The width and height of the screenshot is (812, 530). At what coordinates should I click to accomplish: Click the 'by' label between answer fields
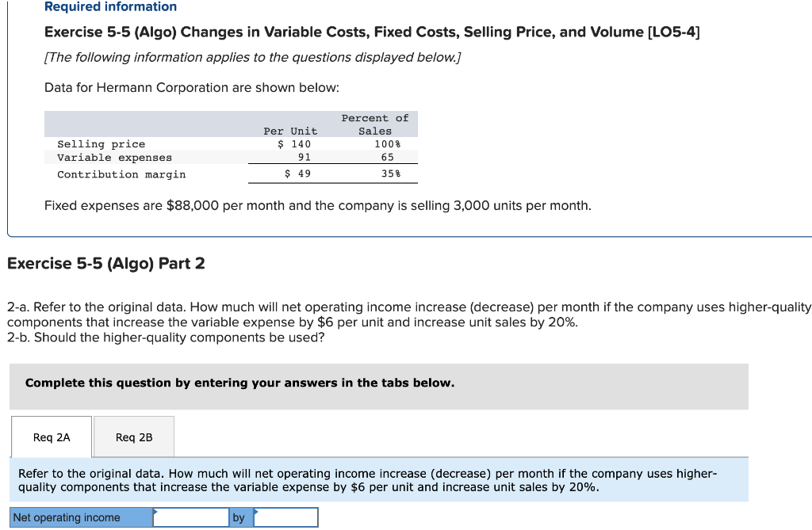click(240, 517)
